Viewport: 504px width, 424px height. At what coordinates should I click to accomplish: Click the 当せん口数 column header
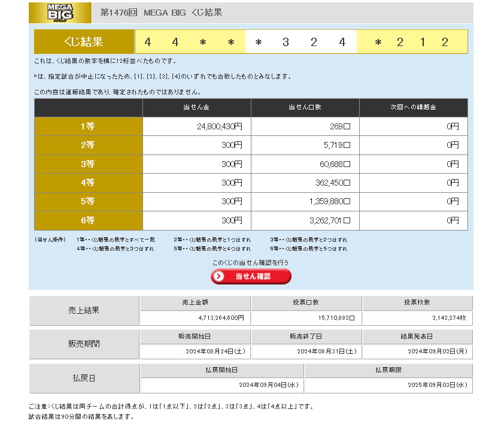(x=305, y=107)
